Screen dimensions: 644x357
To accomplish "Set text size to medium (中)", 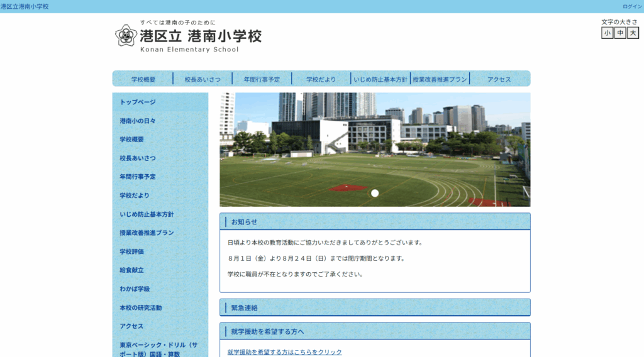I will [x=620, y=33].
